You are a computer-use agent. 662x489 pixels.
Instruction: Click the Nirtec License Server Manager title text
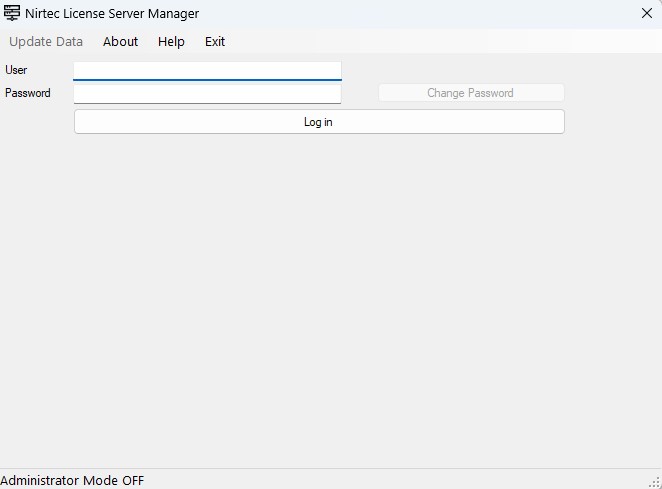112,14
